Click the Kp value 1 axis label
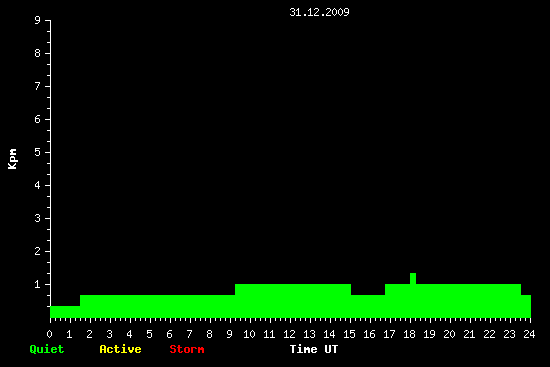The height and width of the screenshot is (367, 550). point(38,285)
